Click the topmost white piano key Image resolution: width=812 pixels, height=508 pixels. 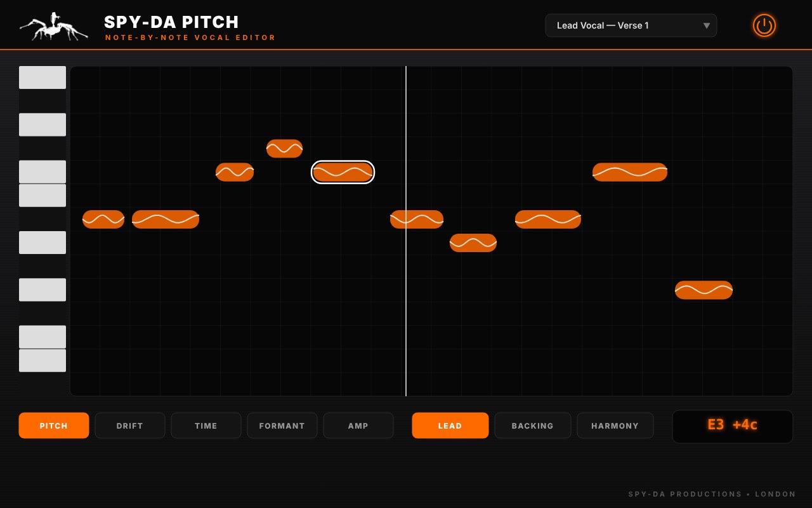tap(43, 77)
